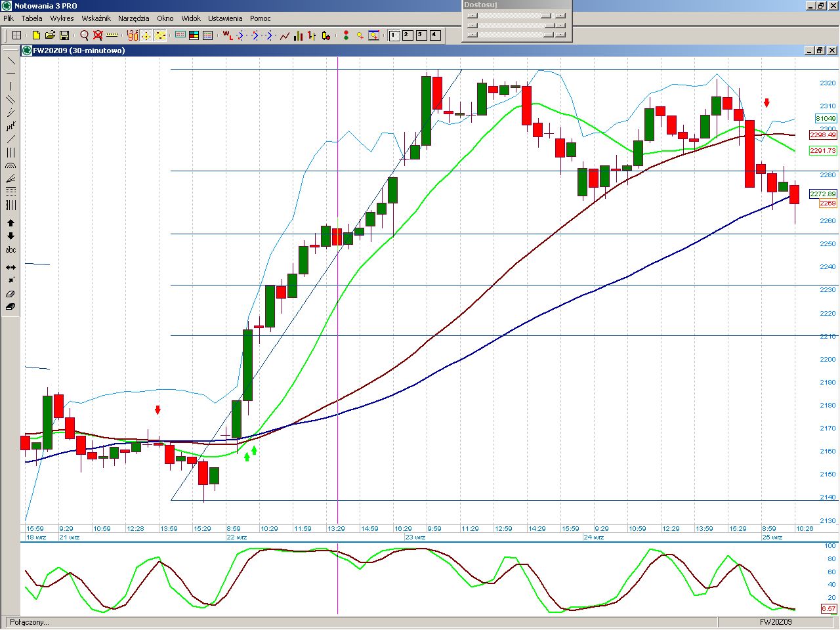840x630 pixels.
Task: Open the Ustawienia menu
Action: click(x=225, y=18)
